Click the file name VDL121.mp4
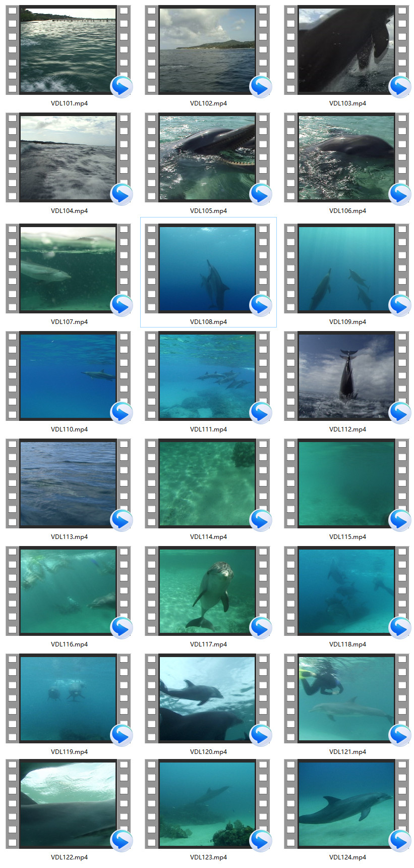Screen dimensions: 414x868 click(347, 752)
